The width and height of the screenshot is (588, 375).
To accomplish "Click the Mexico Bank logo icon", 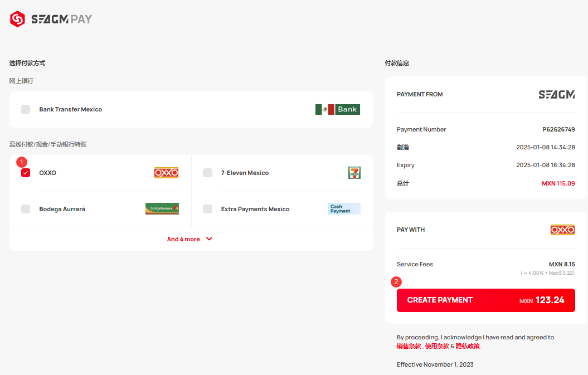I will pyautogui.click(x=338, y=110).
